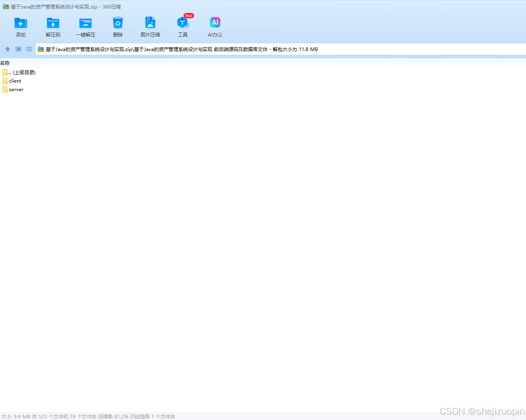Switch to icon view mode

[x=18, y=49]
